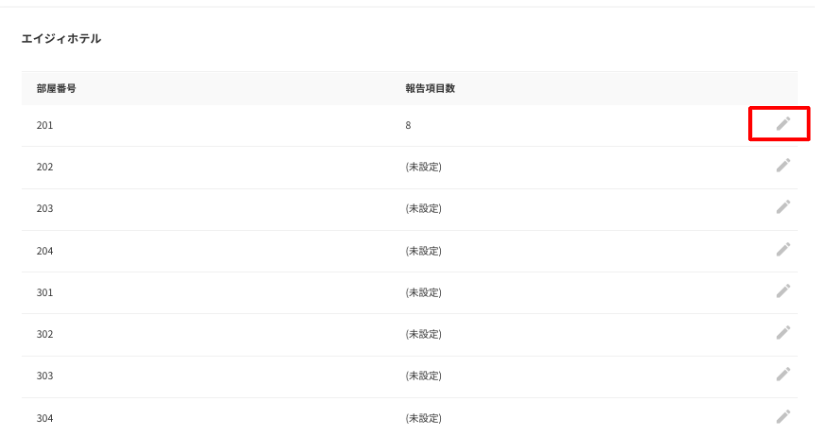
Task: Open the pencil editor for room 302
Action: (784, 333)
